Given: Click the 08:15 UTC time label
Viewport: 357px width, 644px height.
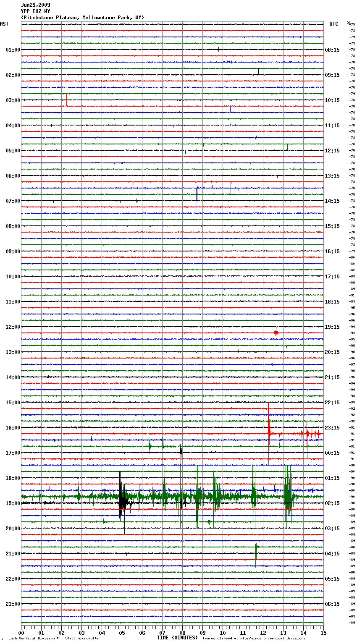Looking at the screenshot, I should [332, 50].
